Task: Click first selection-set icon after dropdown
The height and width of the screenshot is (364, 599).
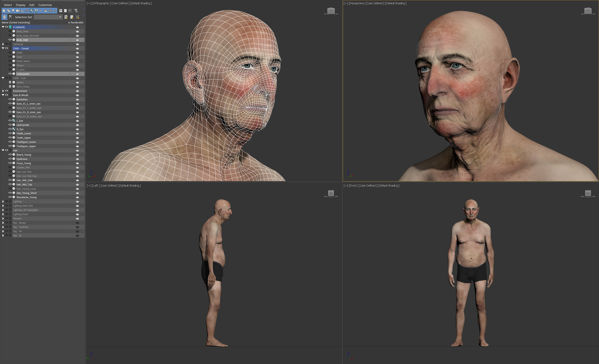Action: point(66,17)
